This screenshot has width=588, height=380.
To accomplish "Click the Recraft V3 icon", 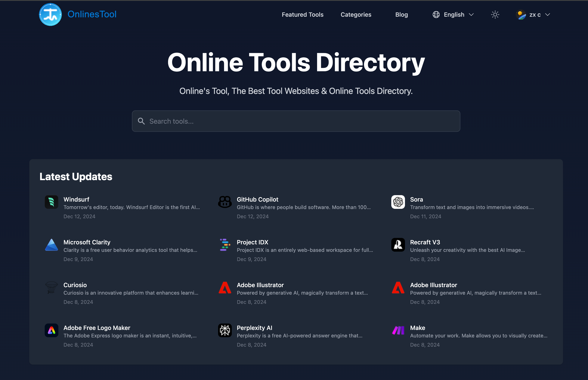I will (398, 245).
